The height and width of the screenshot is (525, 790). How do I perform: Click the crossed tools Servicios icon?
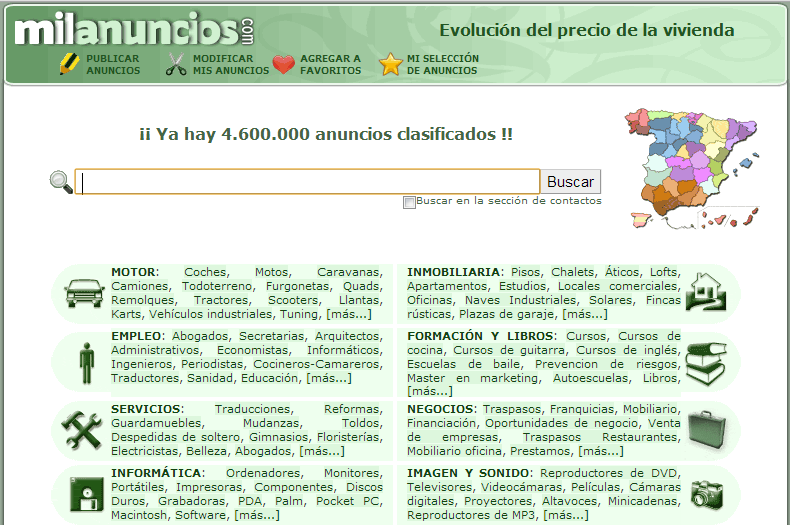click(82, 431)
